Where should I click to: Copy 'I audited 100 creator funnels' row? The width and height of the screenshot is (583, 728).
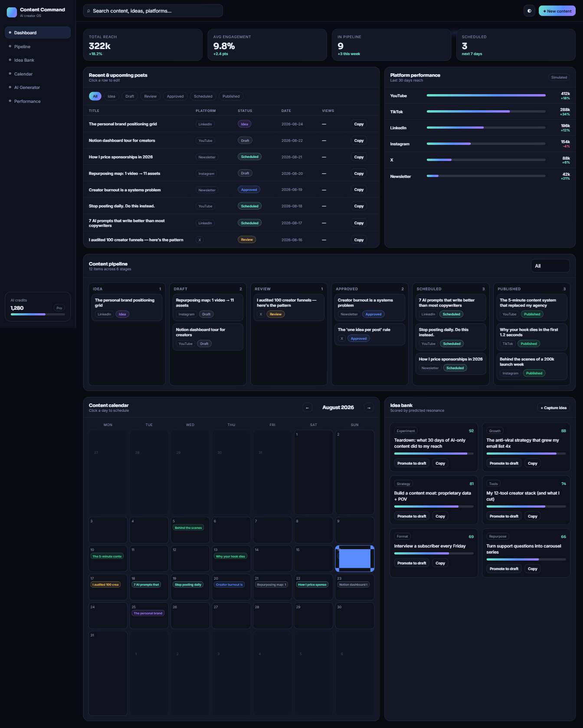(x=359, y=240)
